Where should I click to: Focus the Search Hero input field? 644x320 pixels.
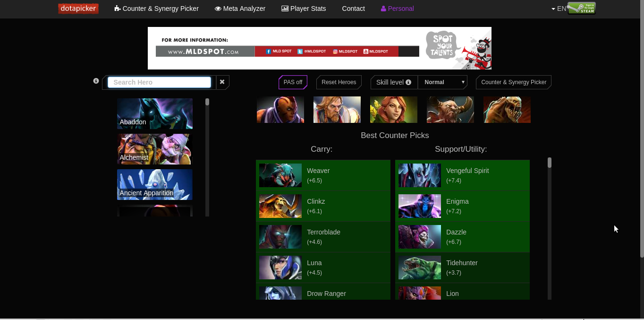(x=159, y=82)
